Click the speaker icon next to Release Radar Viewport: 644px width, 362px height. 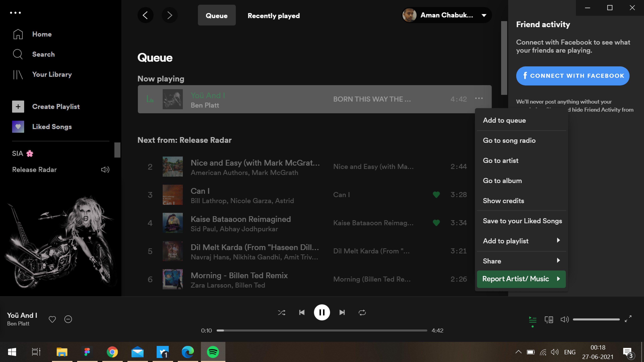[x=105, y=170]
